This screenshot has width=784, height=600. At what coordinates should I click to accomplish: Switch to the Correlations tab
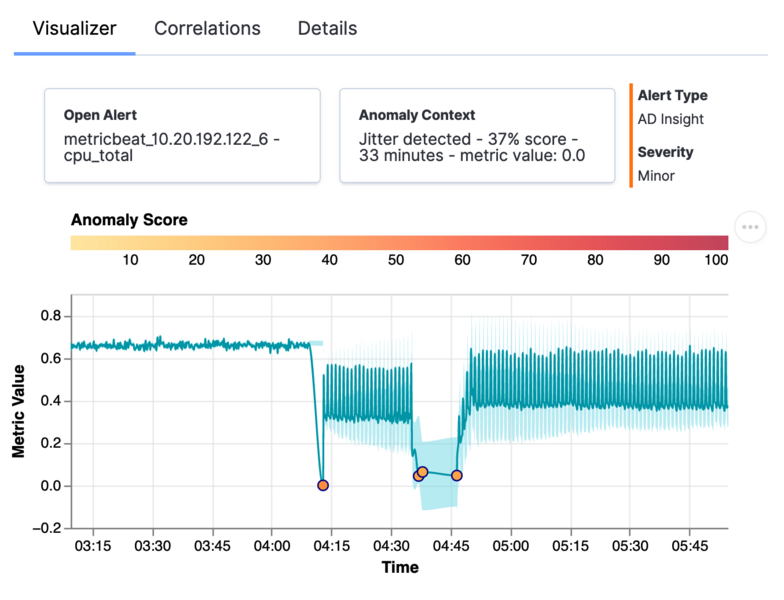click(207, 28)
